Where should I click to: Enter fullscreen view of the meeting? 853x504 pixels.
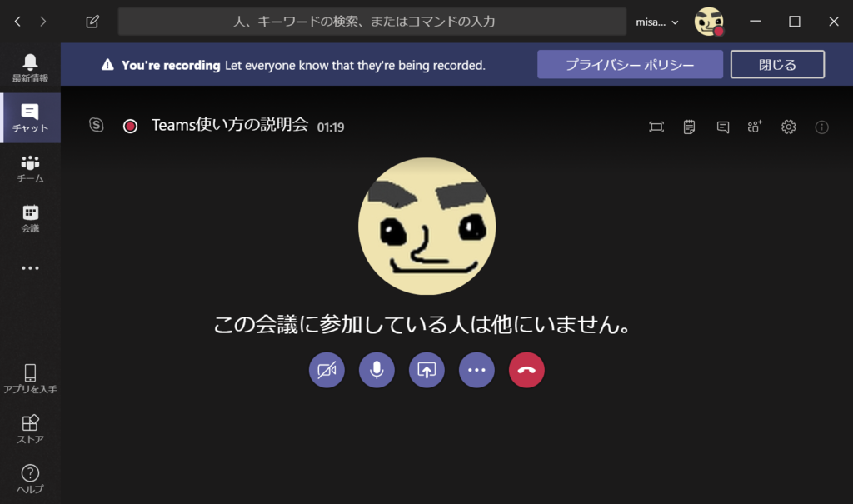656,127
